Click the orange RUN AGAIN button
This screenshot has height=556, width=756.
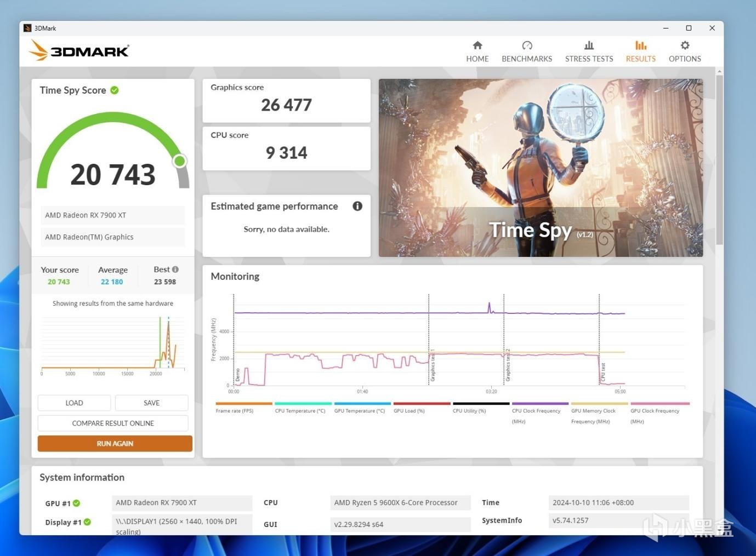(x=115, y=444)
